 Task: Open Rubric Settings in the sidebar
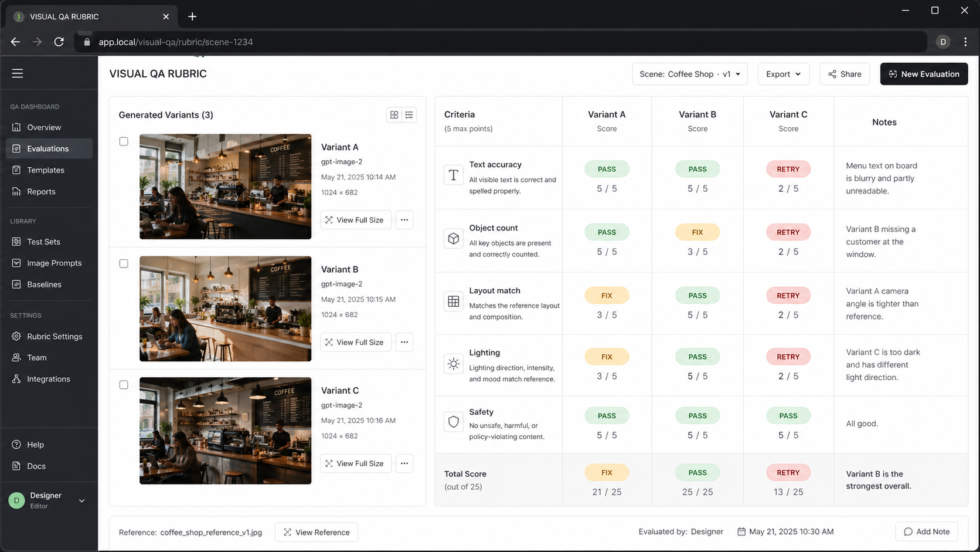[x=55, y=336]
